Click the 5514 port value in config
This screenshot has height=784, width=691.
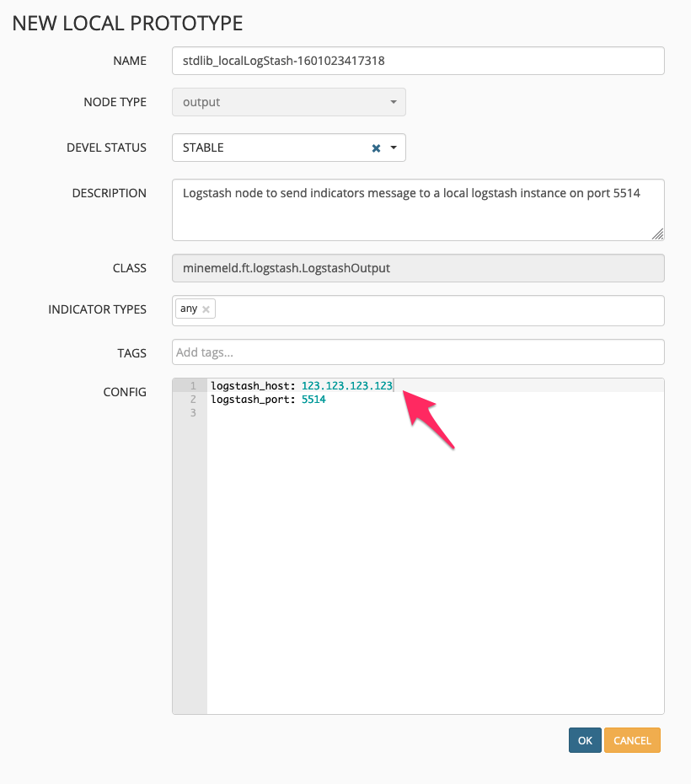tap(313, 399)
